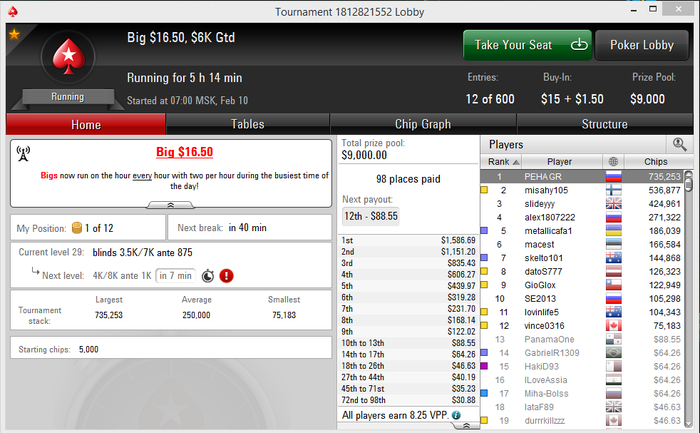
Task: Click the favorite star icon in corner
Action: pyautogui.click(x=14, y=34)
